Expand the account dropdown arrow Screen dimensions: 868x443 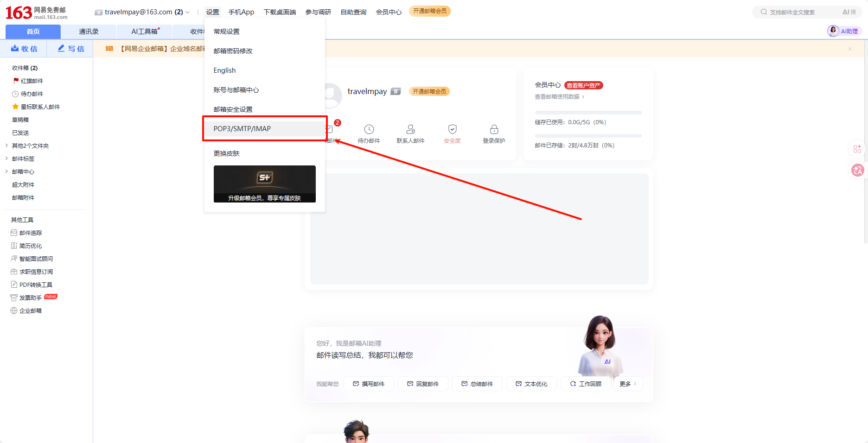point(188,12)
